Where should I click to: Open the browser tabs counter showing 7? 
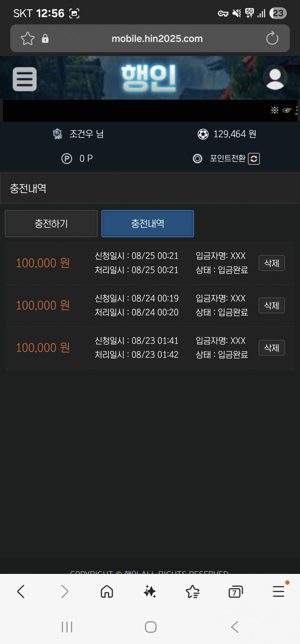pyautogui.click(x=236, y=592)
